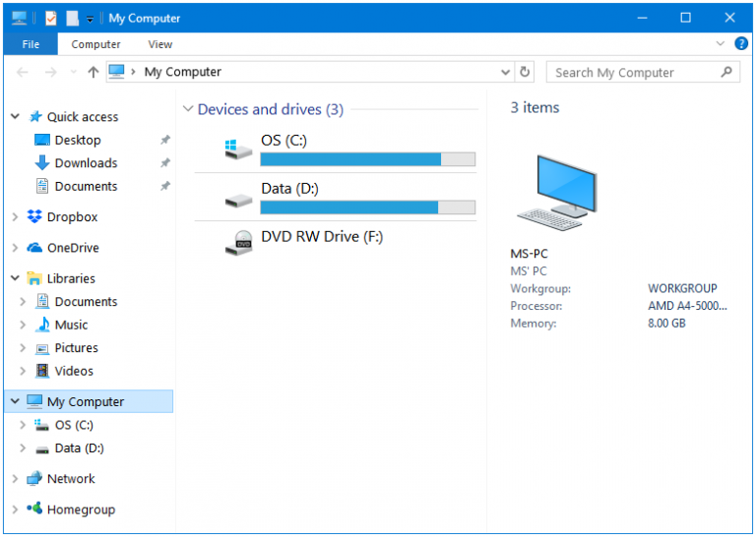Open the address bar history dropdown
This screenshot has width=756, height=537.
505,72
